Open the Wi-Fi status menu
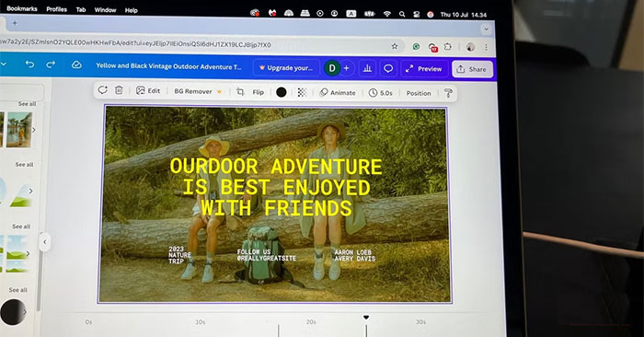The width and height of the screenshot is (644, 337). [x=386, y=14]
